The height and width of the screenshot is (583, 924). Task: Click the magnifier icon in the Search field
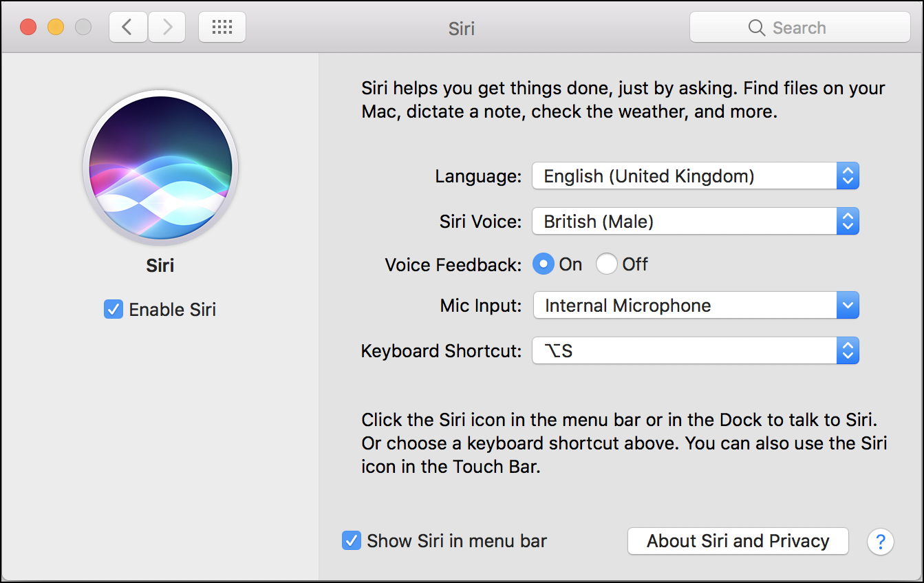(756, 28)
